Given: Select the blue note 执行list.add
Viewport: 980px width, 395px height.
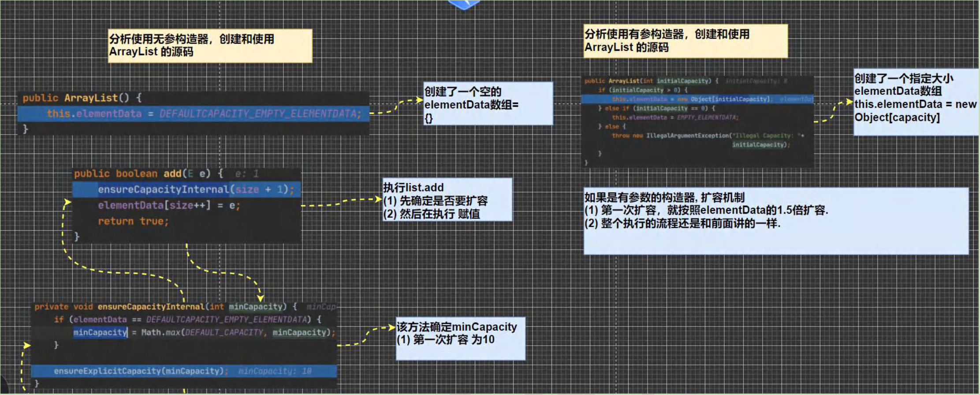Looking at the screenshot, I should (x=447, y=199).
